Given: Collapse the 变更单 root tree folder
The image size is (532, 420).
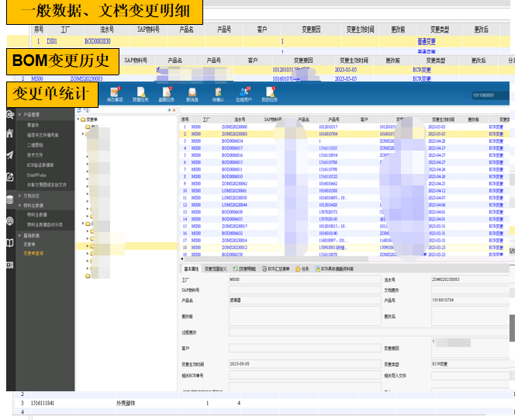Looking at the screenshot, I should [x=79, y=120].
